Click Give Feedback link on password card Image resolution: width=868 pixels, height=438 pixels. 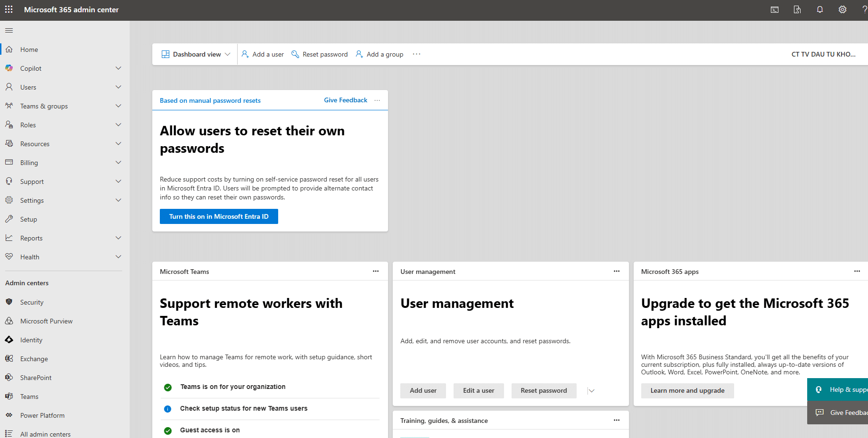pyautogui.click(x=346, y=100)
